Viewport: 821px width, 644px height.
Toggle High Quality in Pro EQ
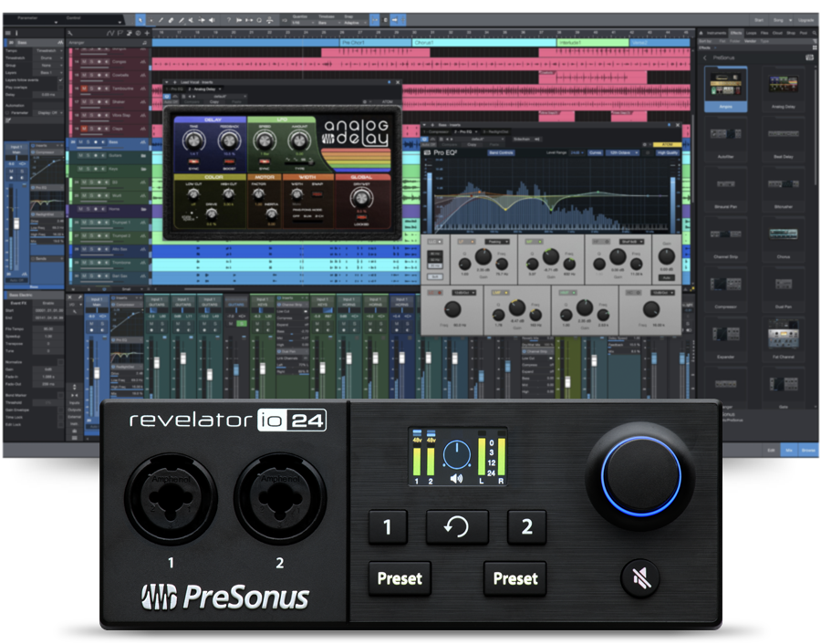click(668, 153)
